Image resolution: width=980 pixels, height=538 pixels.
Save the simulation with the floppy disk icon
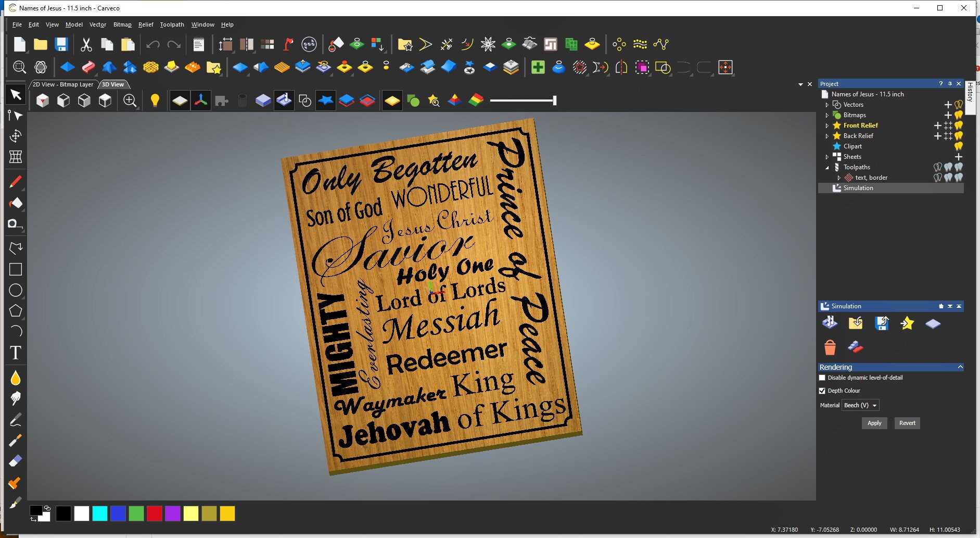882,323
